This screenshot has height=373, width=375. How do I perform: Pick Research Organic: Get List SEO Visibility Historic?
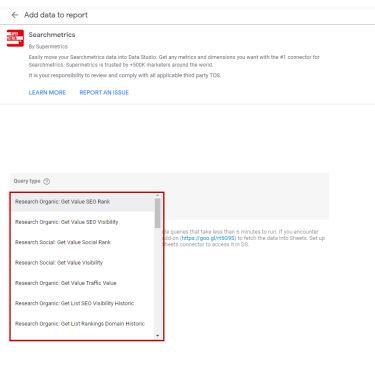point(83,303)
